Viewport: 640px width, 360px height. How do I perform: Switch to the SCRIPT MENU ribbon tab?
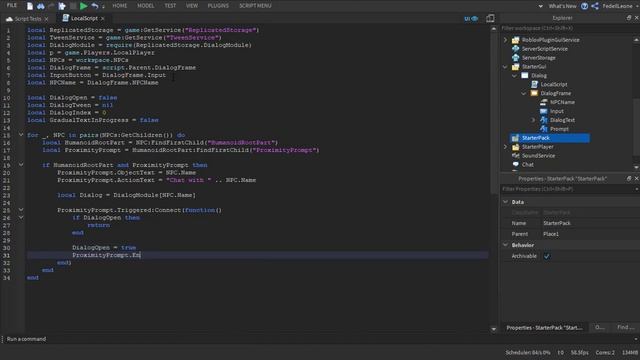[255, 6]
